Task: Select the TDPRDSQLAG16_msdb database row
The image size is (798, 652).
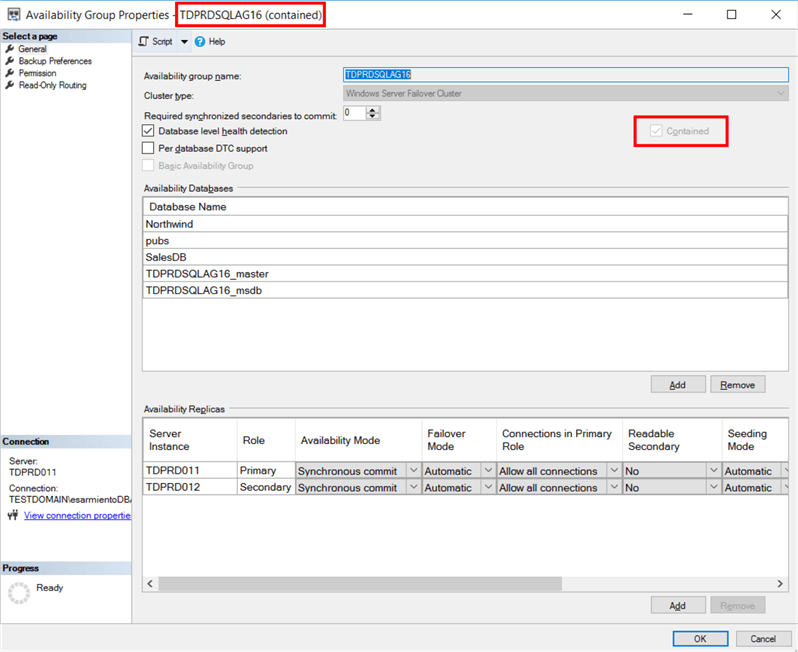Action: tap(465, 290)
